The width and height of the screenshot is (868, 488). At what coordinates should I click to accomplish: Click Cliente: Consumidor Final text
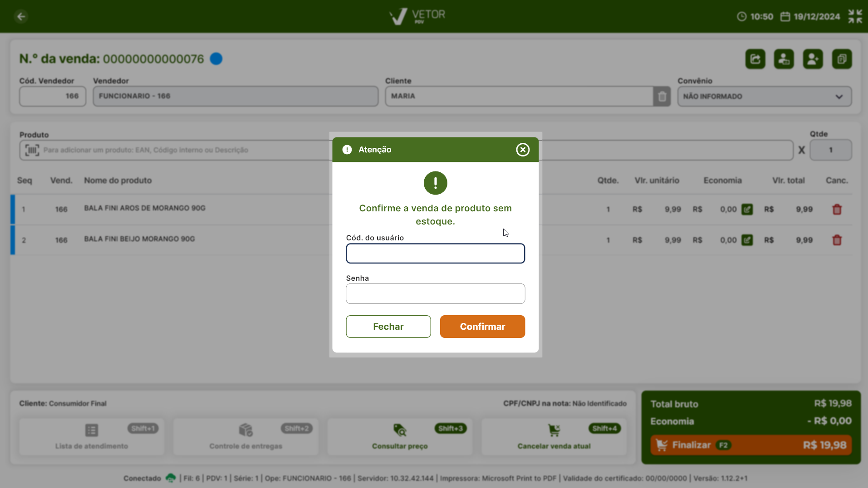point(63,404)
